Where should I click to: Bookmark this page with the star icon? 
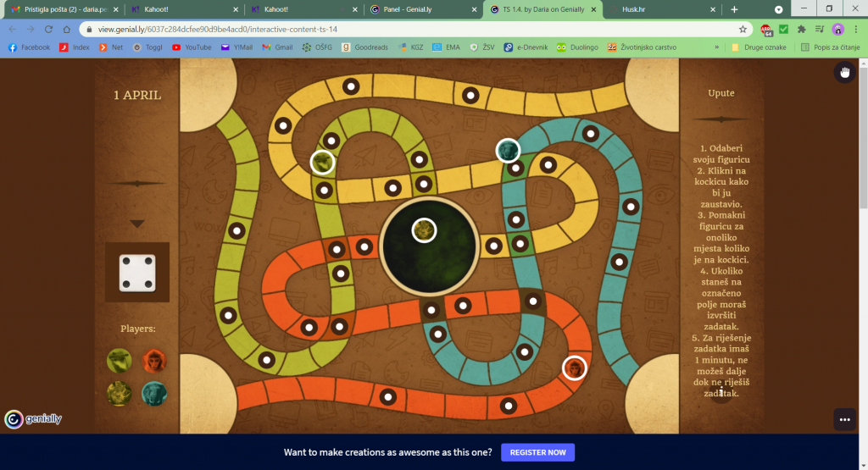[x=743, y=29]
